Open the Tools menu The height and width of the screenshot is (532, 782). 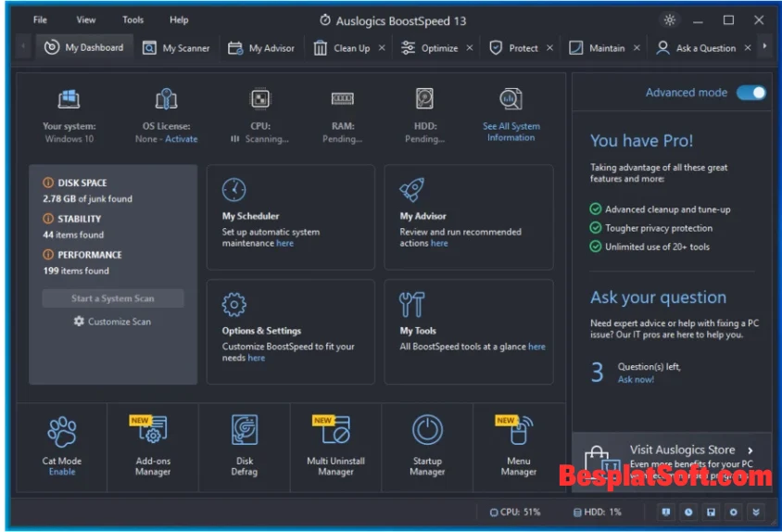pyautogui.click(x=132, y=20)
